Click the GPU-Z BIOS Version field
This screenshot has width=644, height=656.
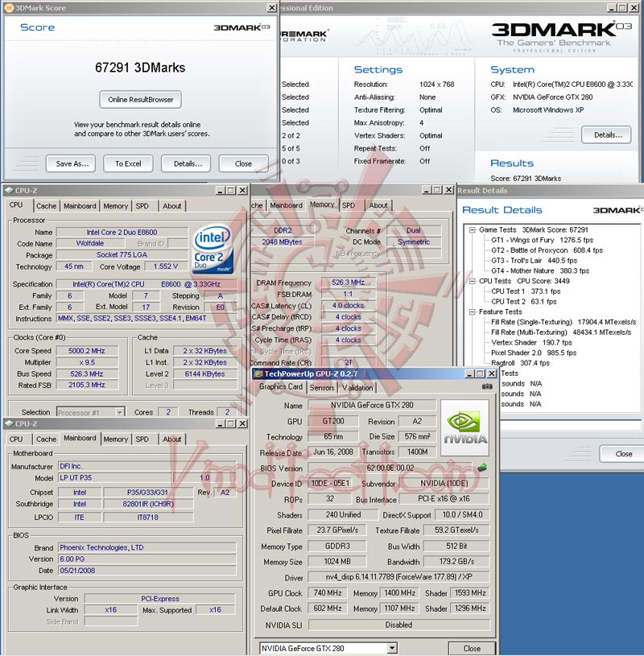tap(390, 468)
